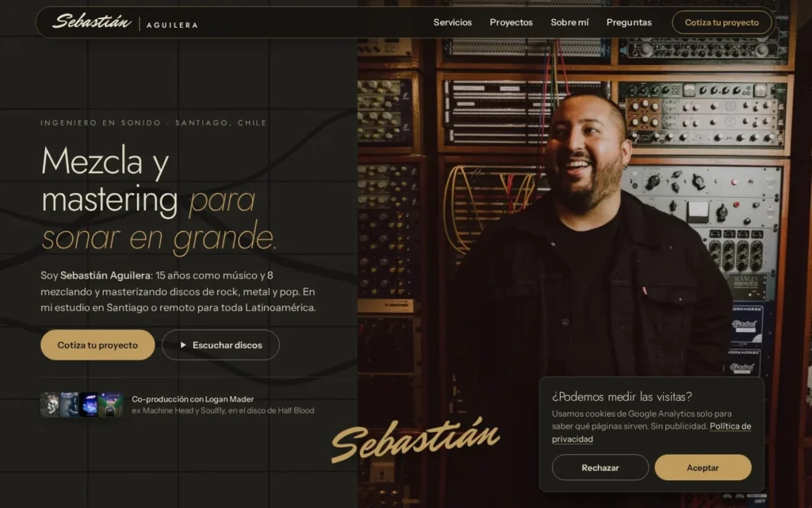The height and width of the screenshot is (508, 812).
Task: Open third album cover thumbnail
Action: (89, 405)
